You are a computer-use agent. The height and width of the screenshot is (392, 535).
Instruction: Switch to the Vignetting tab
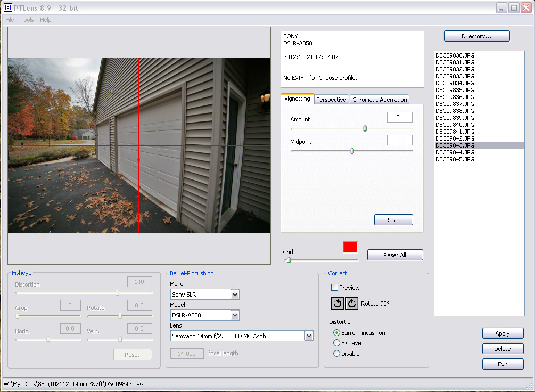pos(297,99)
